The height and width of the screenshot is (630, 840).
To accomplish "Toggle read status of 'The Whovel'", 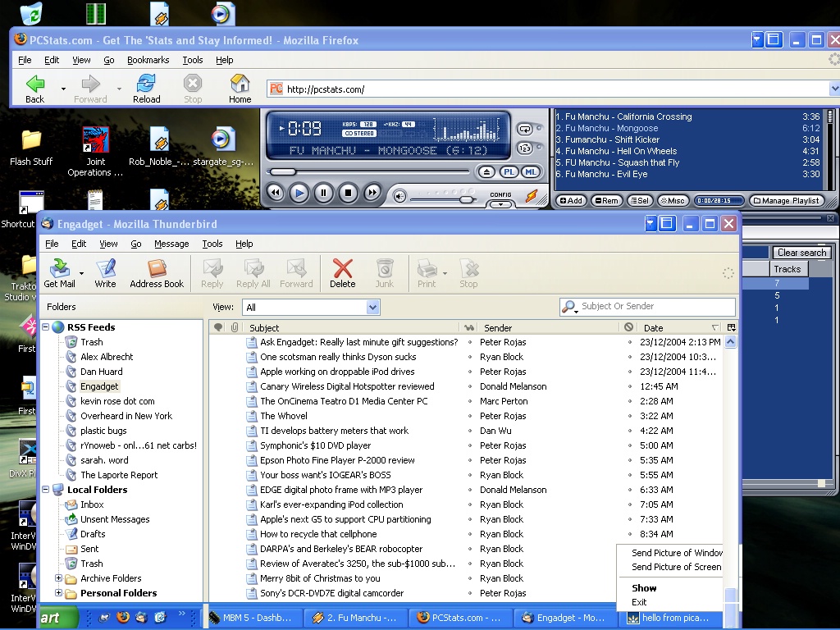I will (x=470, y=416).
